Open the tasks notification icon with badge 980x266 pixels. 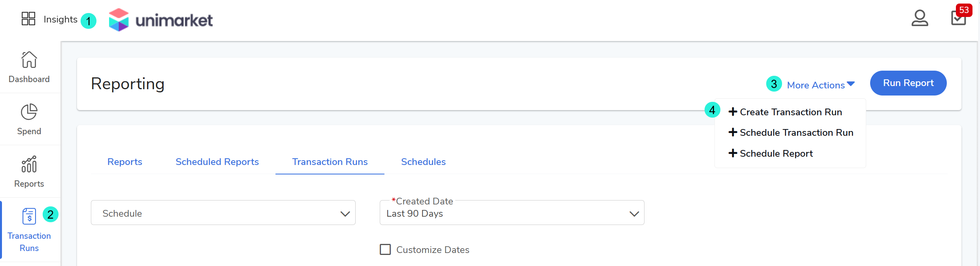point(958,18)
